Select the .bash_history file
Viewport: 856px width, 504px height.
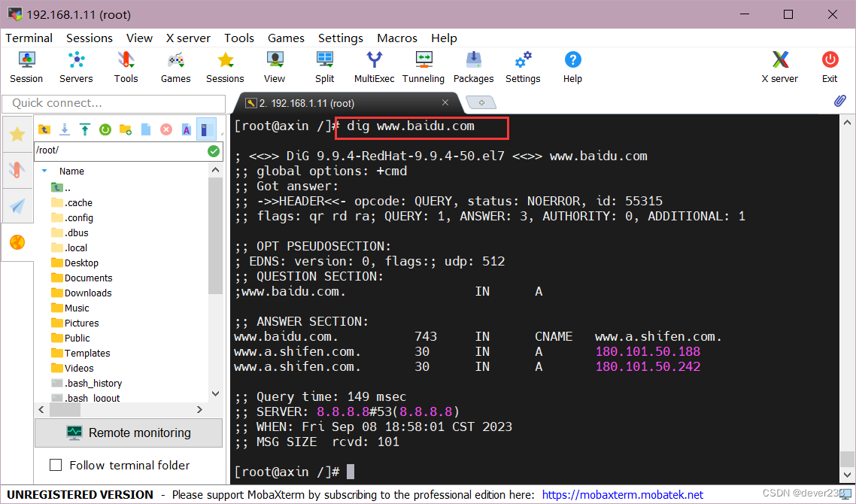pyautogui.click(x=87, y=384)
